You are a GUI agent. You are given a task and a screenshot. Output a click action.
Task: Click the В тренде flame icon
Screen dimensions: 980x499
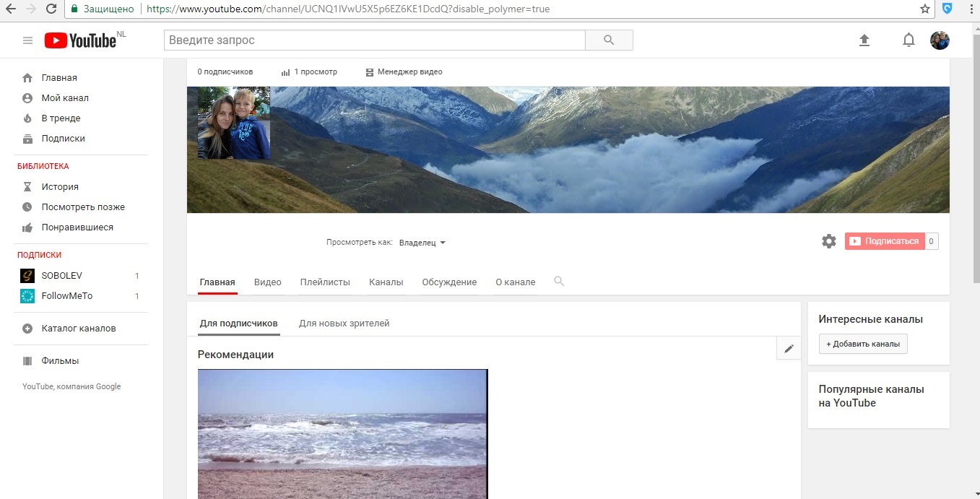(27, 118)
